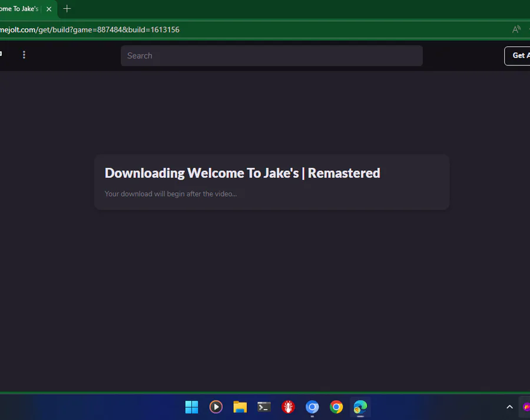This screenshot has width=530, height=420.
Task: Click the flame tray icon beside the chevron
Action: [x=526, y=407]
